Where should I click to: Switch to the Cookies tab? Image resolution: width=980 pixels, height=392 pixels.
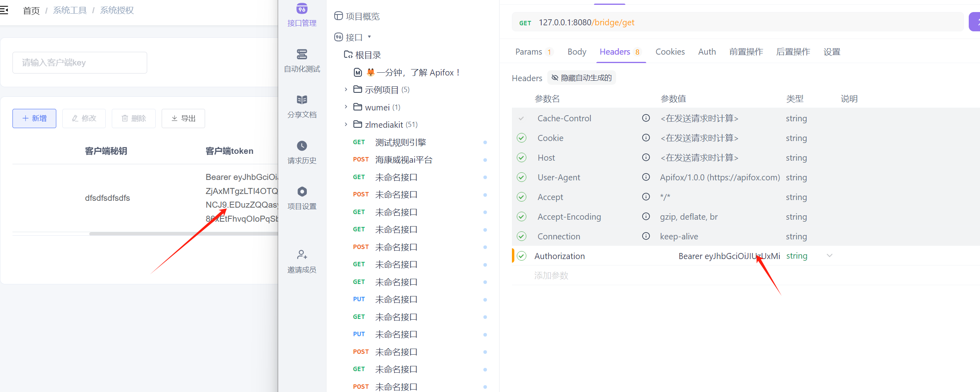click(x=670, y=52)
